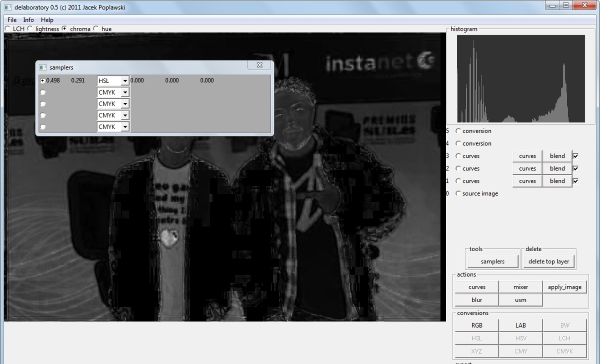The height and width of the screenshot is (364, 600).
Task: Toggle layer 2 enabled checkbox
Action: (x=576, y=168)
